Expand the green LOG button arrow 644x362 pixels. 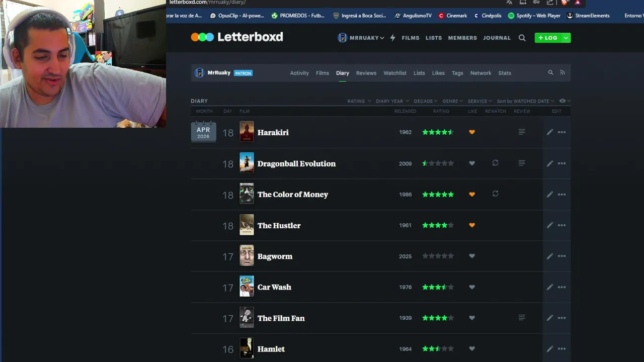click(566, 38)
